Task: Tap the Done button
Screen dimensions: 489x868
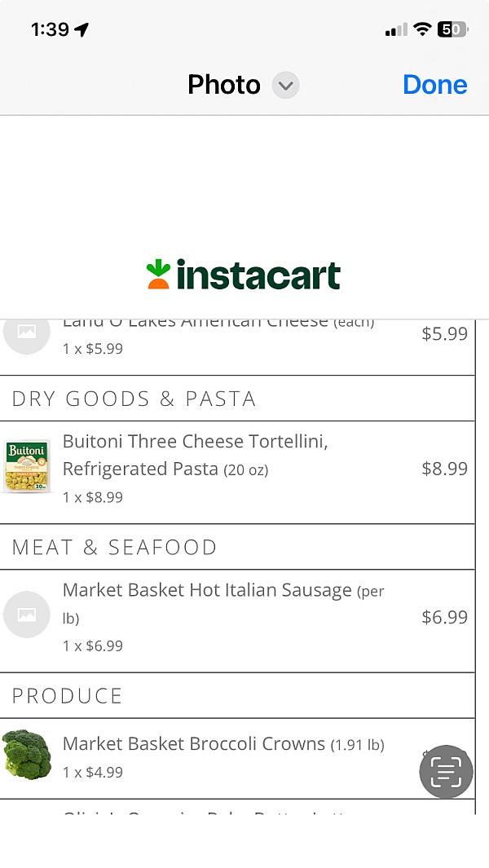Action: 434,84
